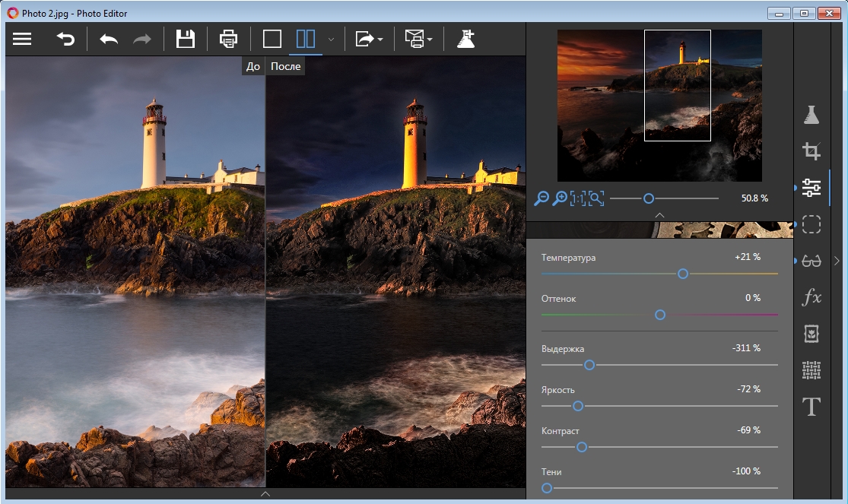
Task: Open the Selection tool with dashed square
Action: point(811,224)
